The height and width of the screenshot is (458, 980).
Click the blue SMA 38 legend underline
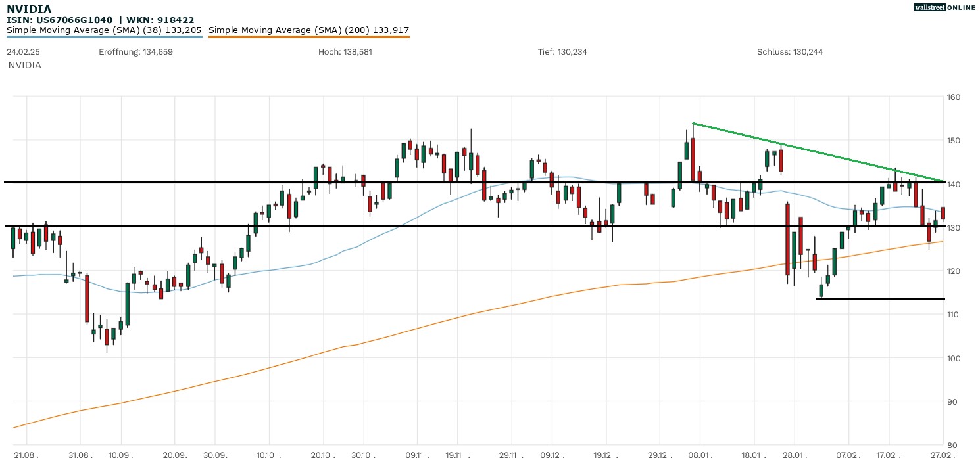pos(103,37)
